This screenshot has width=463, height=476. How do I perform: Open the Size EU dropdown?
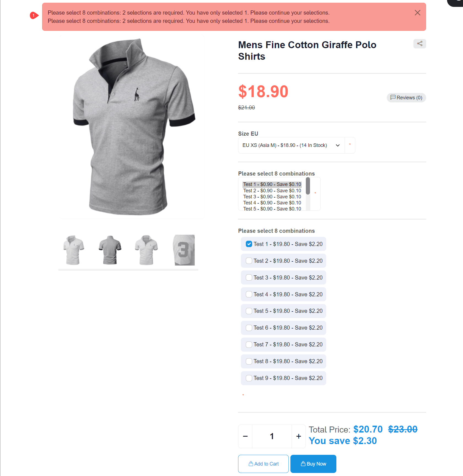click(292, 145)
